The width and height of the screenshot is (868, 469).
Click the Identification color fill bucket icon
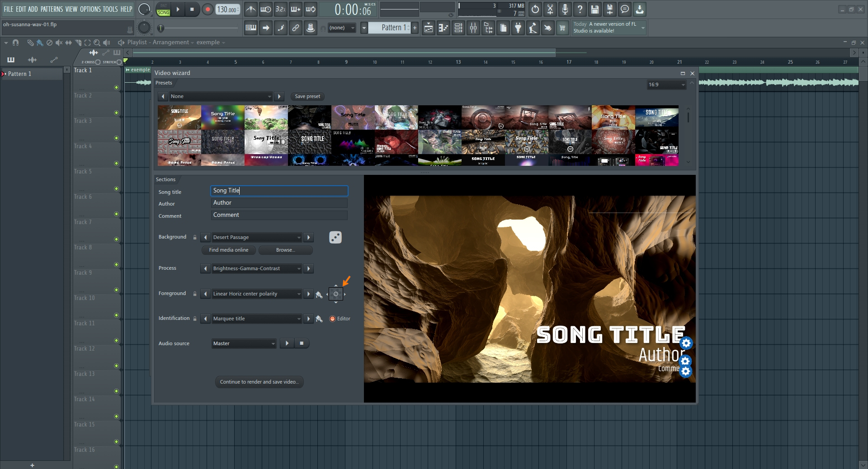319,319
